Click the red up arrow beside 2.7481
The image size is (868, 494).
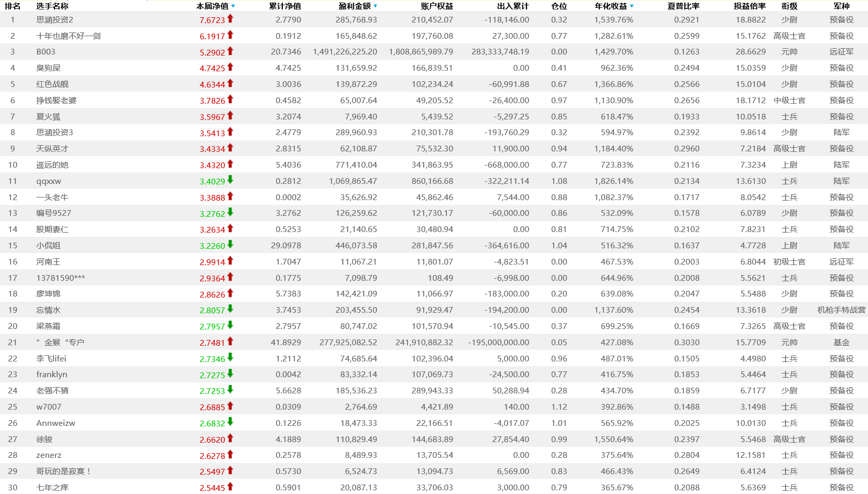coord(230,342)
